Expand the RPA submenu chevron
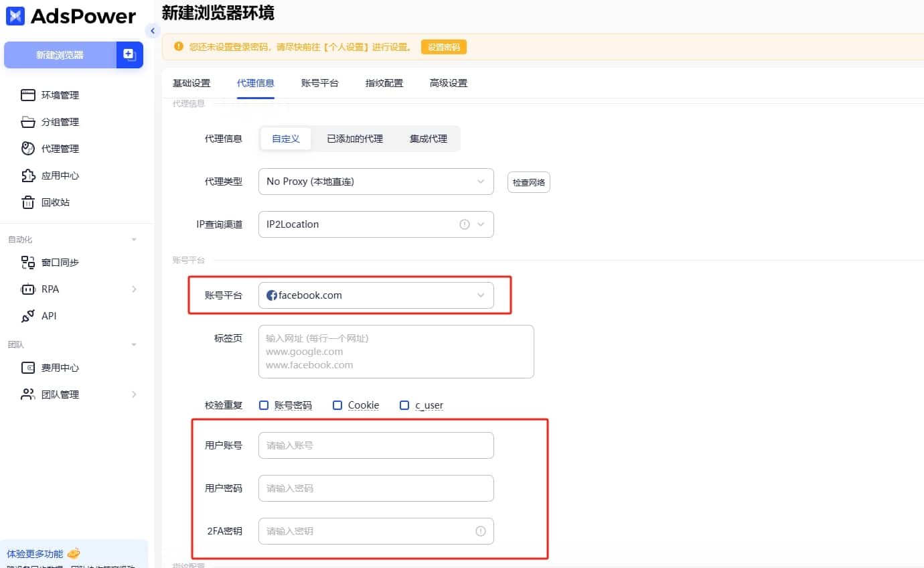Viewport: 924px width, 568px height. pos(134,289)
